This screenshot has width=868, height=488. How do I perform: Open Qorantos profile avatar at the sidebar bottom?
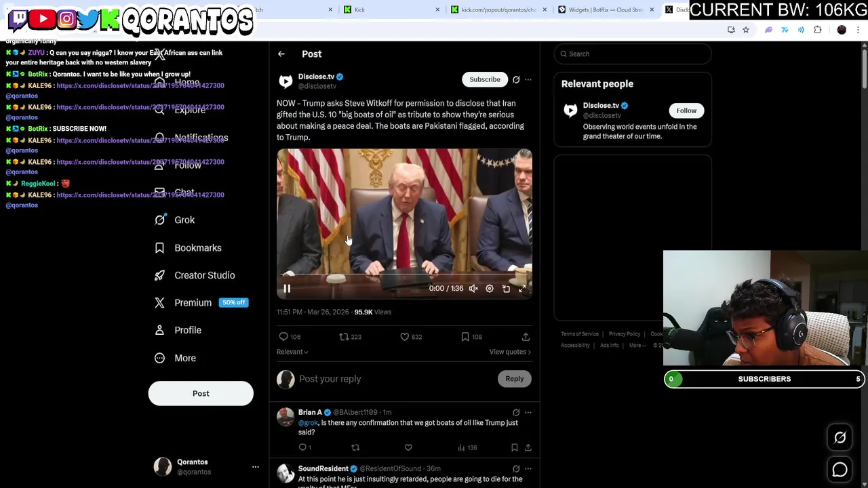pyautogui.click(x=163, y=466)
